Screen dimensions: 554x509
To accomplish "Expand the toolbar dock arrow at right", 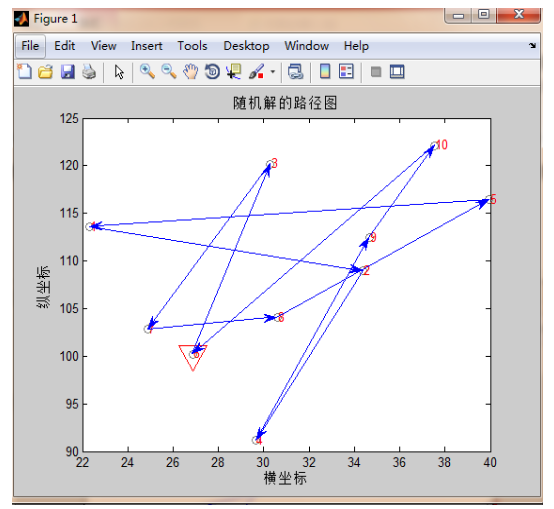I will click(x=532, y=46).
